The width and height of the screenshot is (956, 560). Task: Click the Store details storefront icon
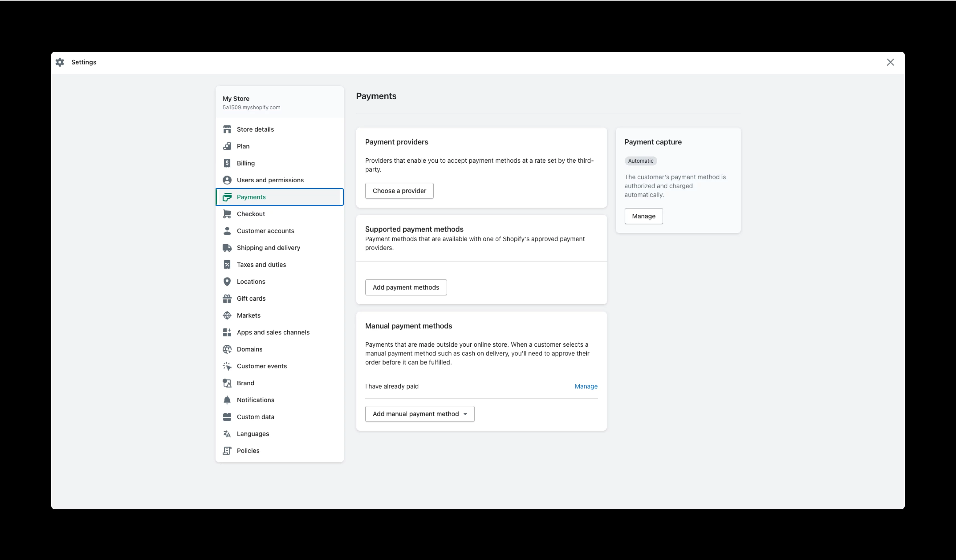pyautogui.click(x=227, y=129)
